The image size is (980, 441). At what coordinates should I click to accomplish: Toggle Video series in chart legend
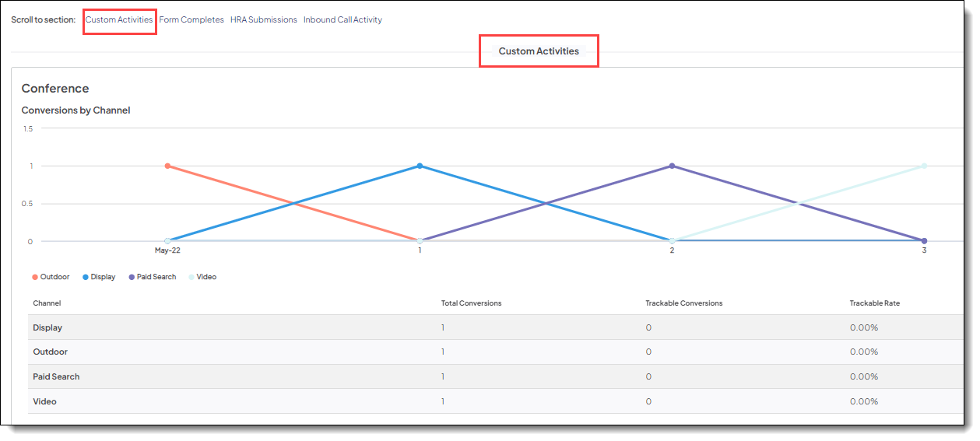click(202, 277)
